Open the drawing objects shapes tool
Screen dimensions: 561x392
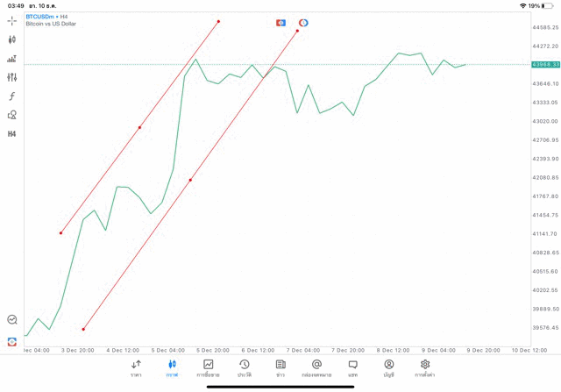[x=12, y=115]
